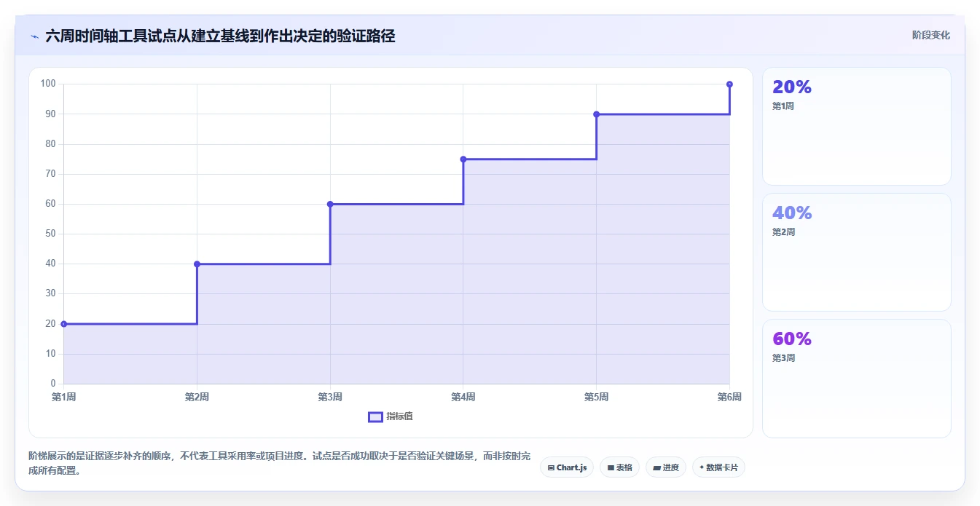Click the 第2周 x-axis label

point(197,398)
